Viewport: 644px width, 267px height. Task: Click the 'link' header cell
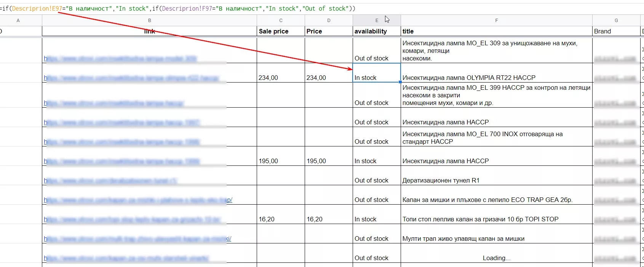[149, 31]
